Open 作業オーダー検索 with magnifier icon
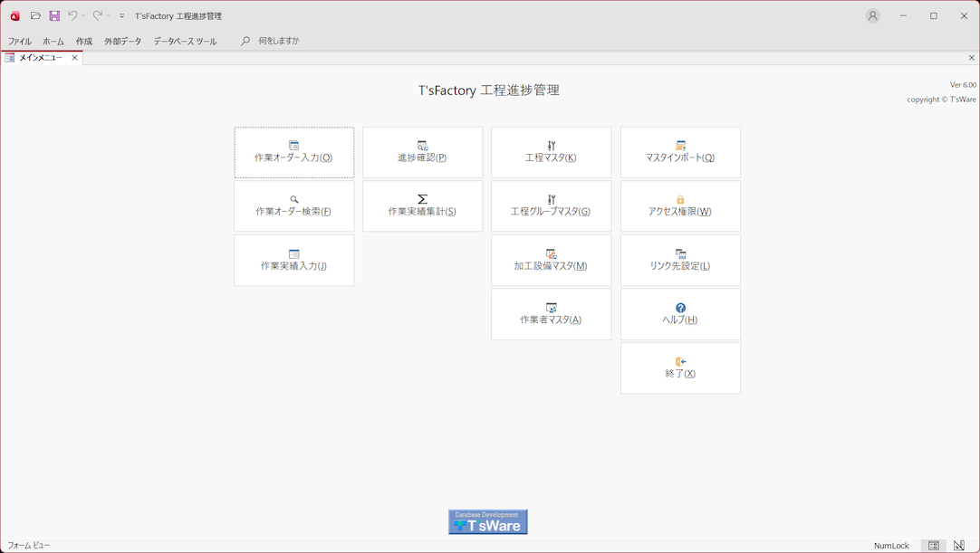980x553 pixels. [x=293, y=206]
